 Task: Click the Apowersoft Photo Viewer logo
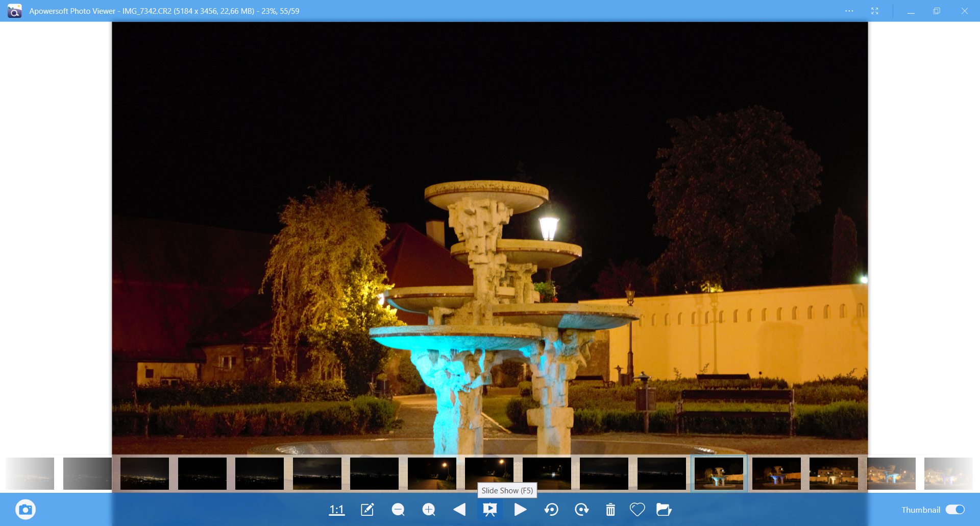tap(14, 11)
